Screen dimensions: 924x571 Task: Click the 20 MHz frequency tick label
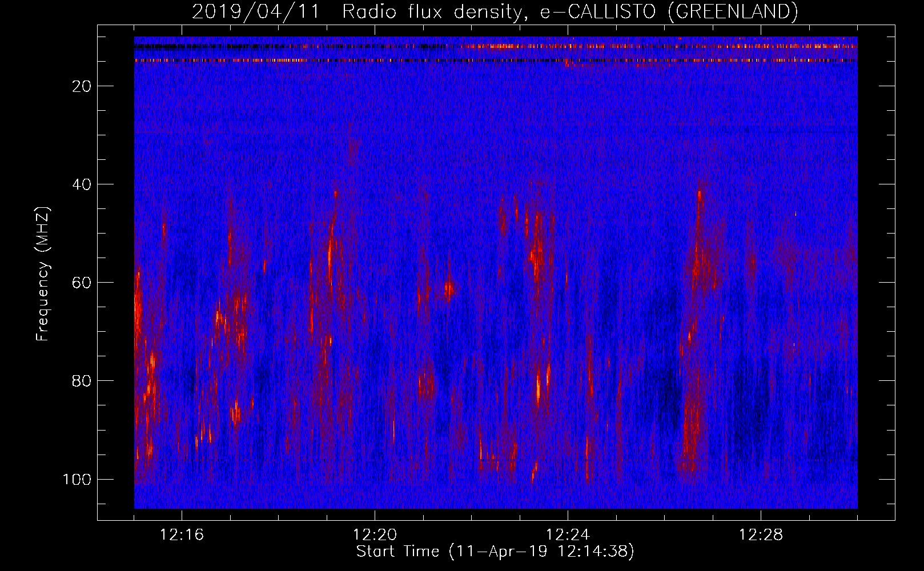point(82,86)
